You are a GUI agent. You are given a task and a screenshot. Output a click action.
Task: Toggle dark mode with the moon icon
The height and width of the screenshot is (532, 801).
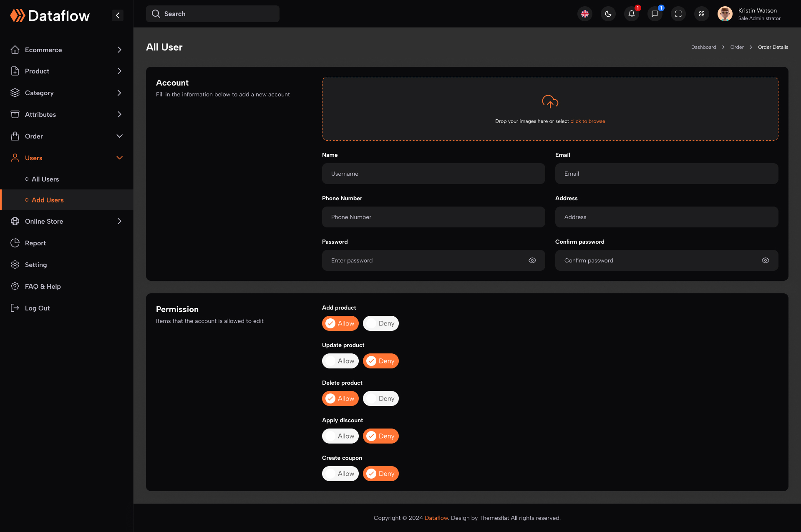tap(608, 14)
